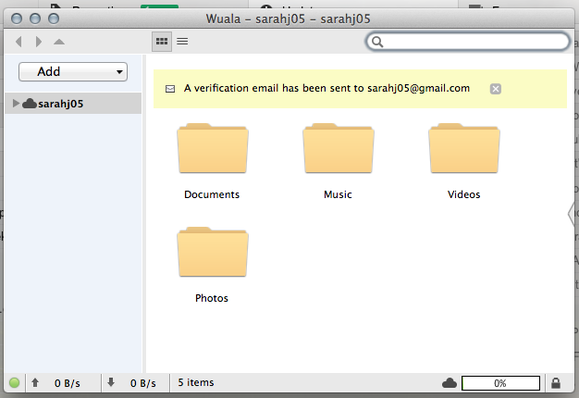Click the lock icon in status bar
The width and height of the screenshot is (579, 398).
point(556,383)
